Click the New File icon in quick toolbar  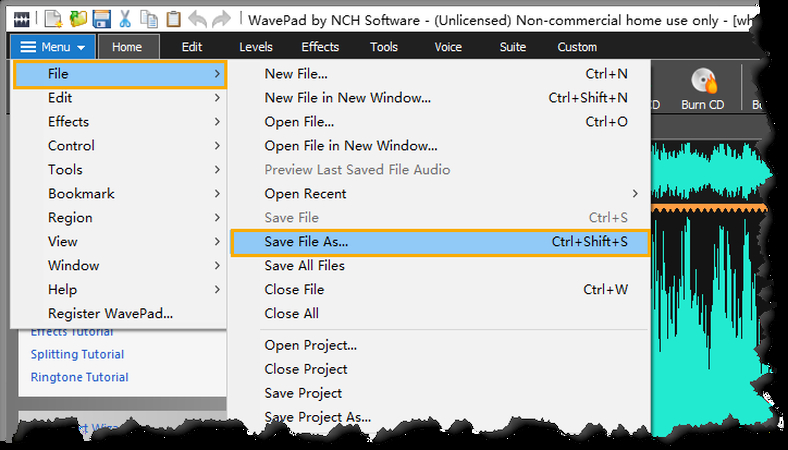(53, 18)
